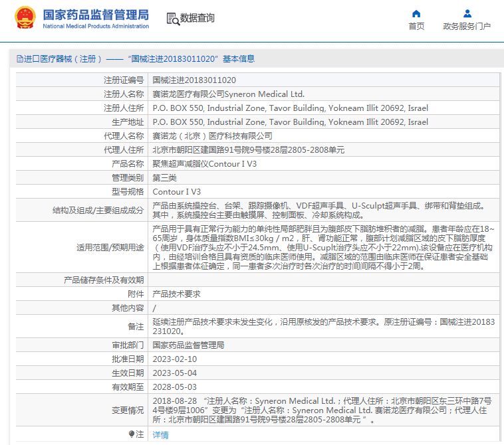Viewport: 504px width, 445px height.
Task: Click National Medical Products Administration text
Action: (96, 27)
